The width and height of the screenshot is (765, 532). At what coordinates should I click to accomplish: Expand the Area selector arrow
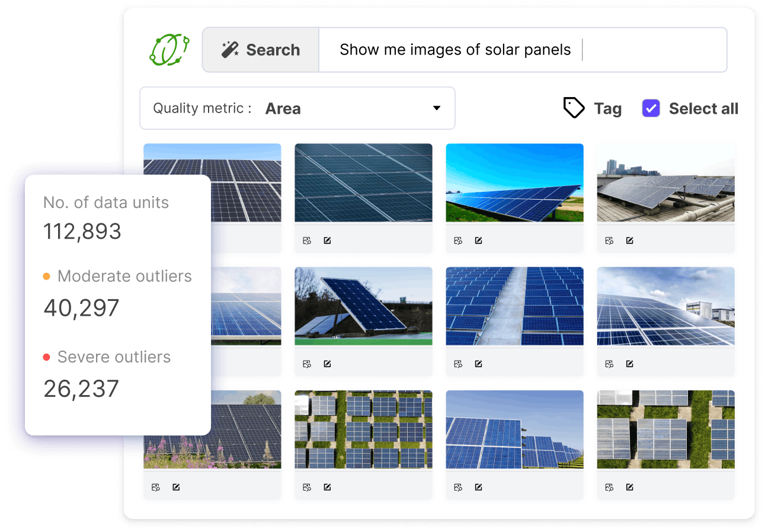coord(437,108)
